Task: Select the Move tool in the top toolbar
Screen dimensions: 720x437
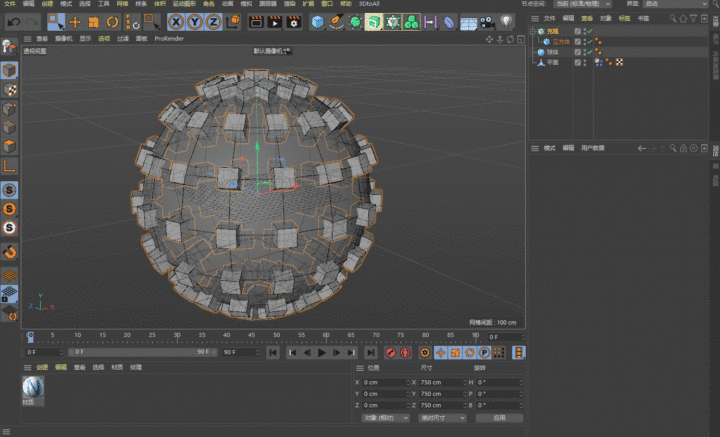Action: coord(75,21)
